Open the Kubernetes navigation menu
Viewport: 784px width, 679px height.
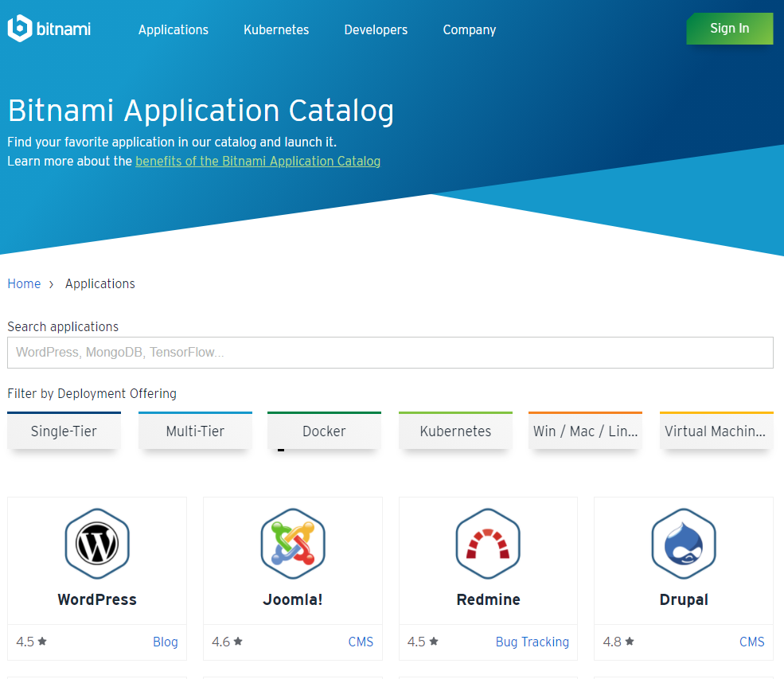tap(276, 29)
